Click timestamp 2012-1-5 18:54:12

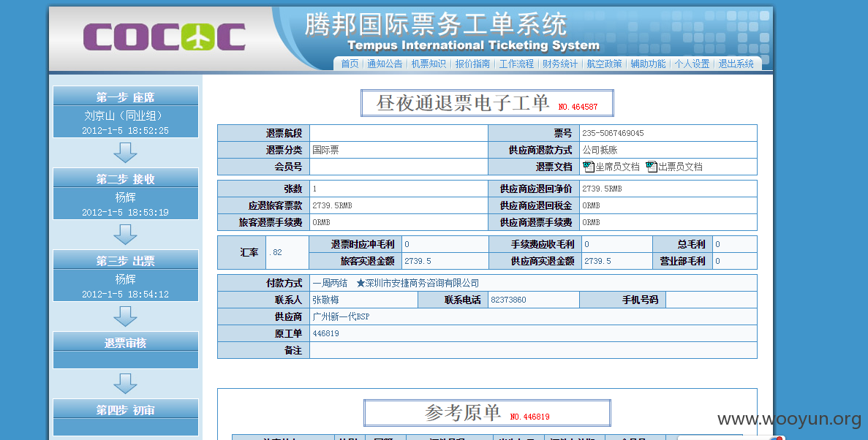126,295
